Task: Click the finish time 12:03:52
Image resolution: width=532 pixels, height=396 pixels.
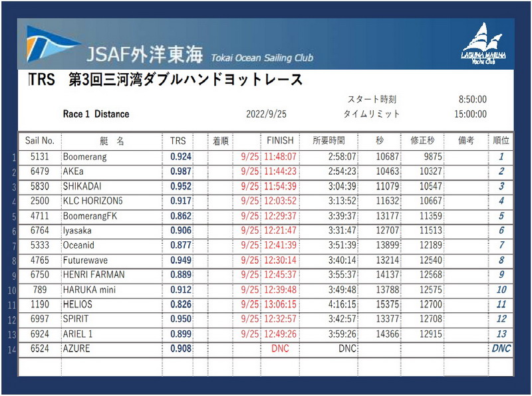Action: 280,201
